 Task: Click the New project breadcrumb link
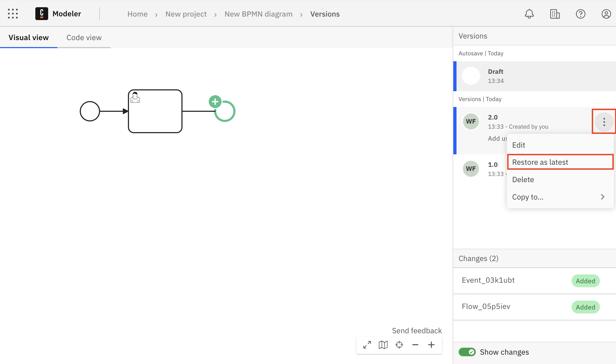click(186, 14)
